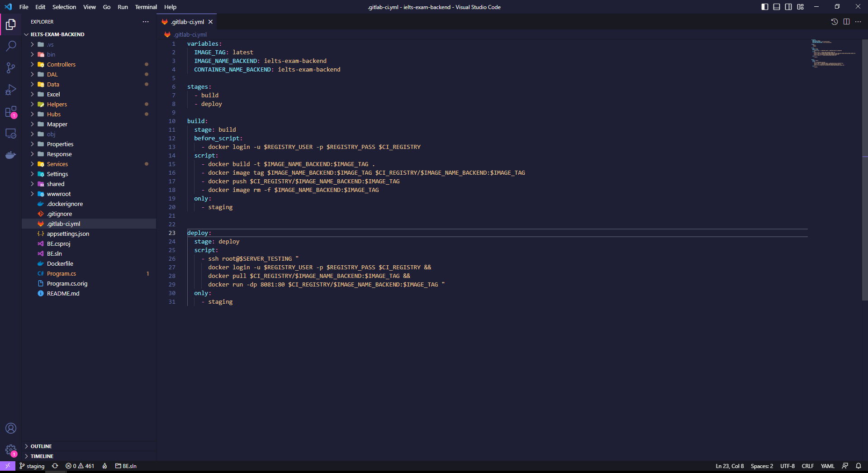Synchronize changes in status bar
This screenshot has width=868, height=473.
[x=55, y=466]
